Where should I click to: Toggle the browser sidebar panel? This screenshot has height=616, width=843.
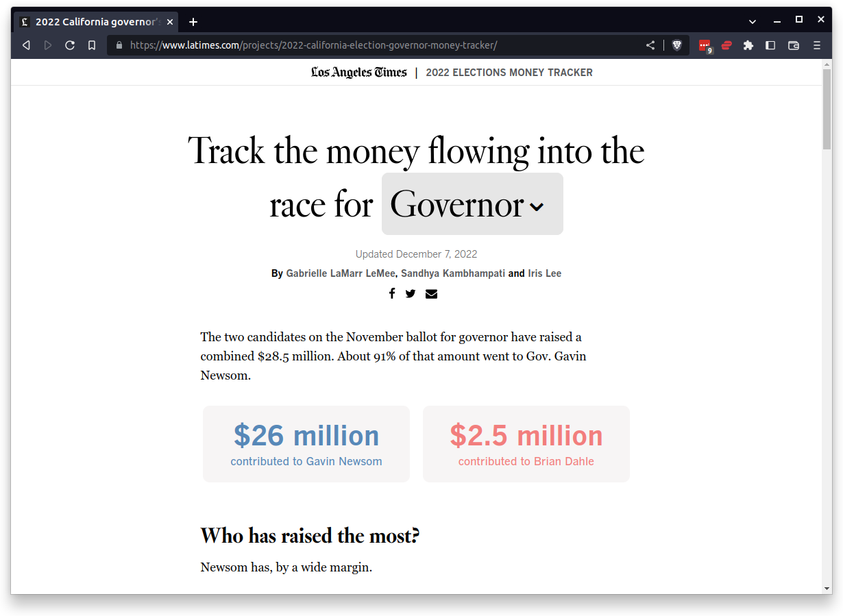tap(770, 45)
